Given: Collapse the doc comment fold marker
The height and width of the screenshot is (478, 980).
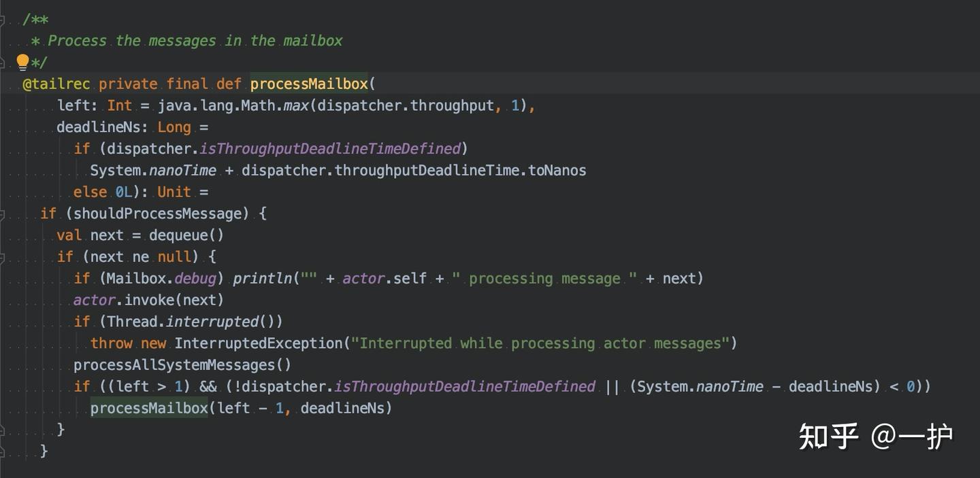Looking at the screenshot, I should 2,19.
